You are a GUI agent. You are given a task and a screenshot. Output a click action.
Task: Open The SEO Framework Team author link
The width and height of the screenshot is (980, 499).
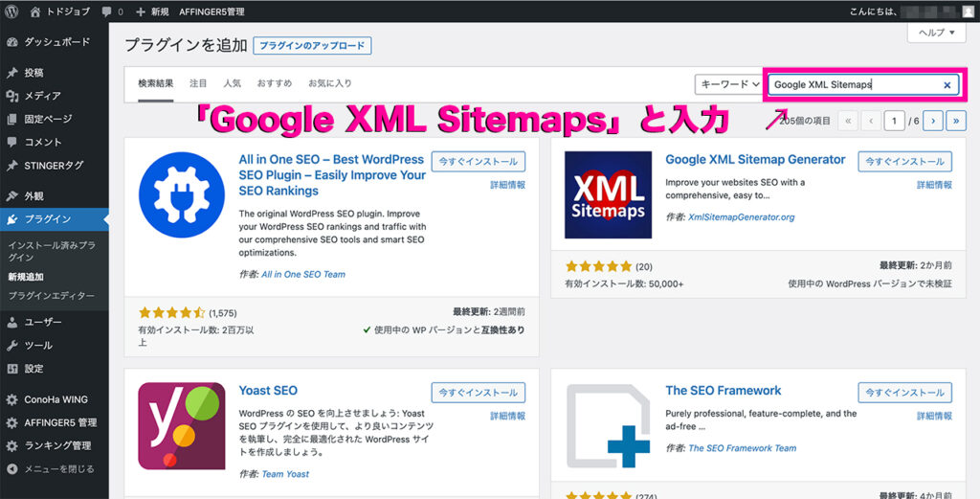(x=743, y=448)
